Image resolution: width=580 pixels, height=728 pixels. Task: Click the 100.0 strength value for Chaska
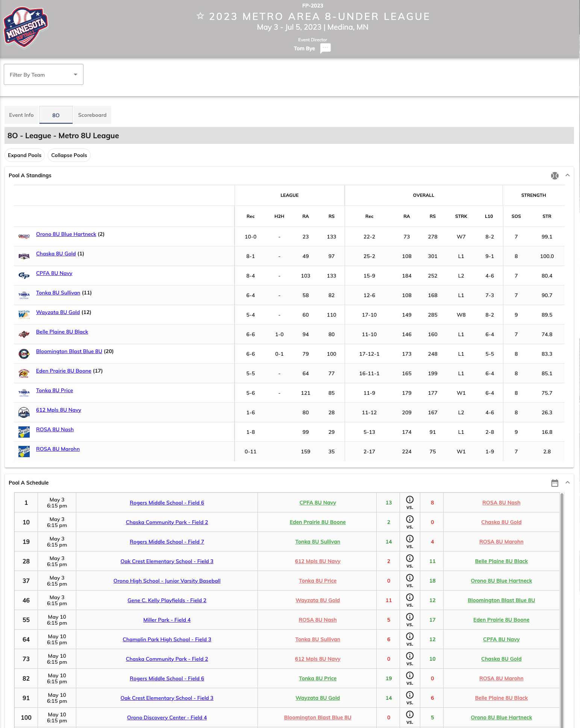pyautogui.click(x=547, y=256)
